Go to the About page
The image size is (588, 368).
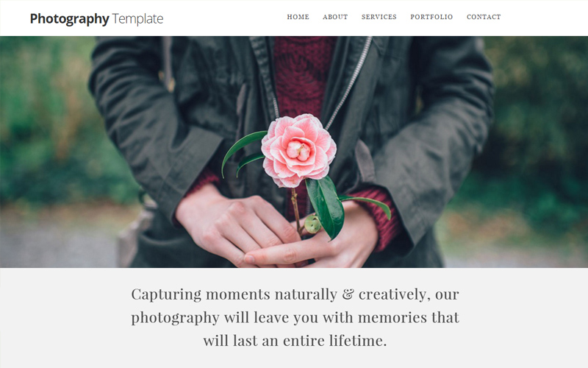(335, 17)
